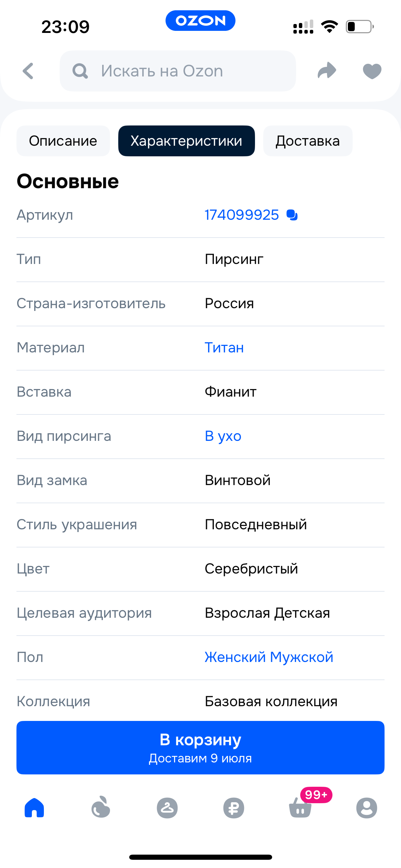Switch to the Доставка tab
Viewport: 401px width, 868px height.
click(x=307, y=141)
